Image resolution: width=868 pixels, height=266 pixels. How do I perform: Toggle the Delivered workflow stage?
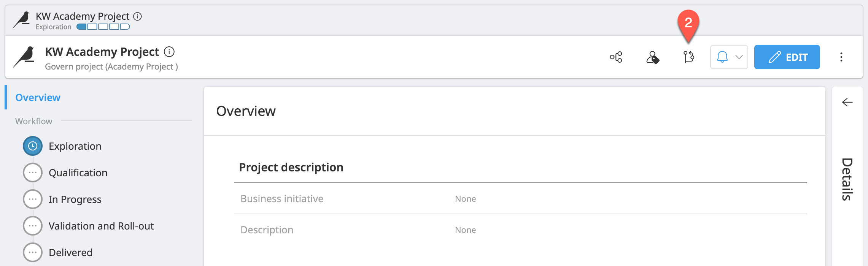32,252
